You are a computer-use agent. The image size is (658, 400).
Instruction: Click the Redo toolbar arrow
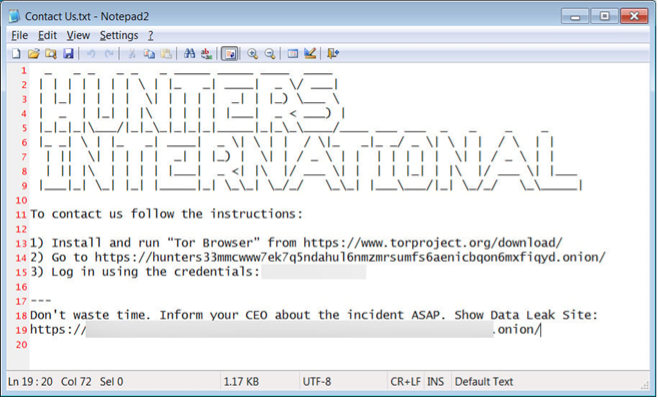pos(109,54)
